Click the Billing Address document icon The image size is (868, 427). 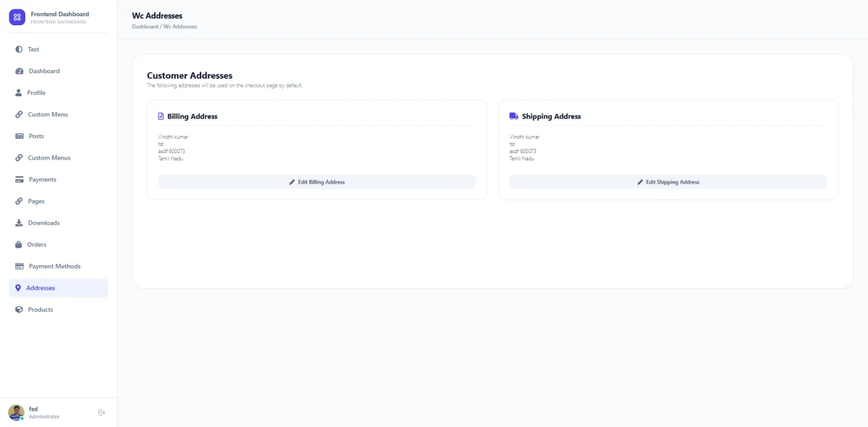click(x=161, y=116)
